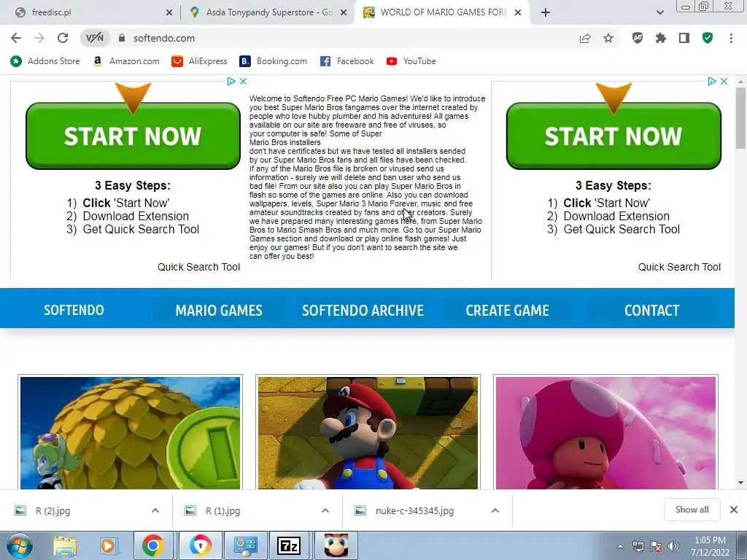View site security lock info
Image resolution: width=747 pixels, height=560 pixels.
pyautogui.click(x=122, y=38)
